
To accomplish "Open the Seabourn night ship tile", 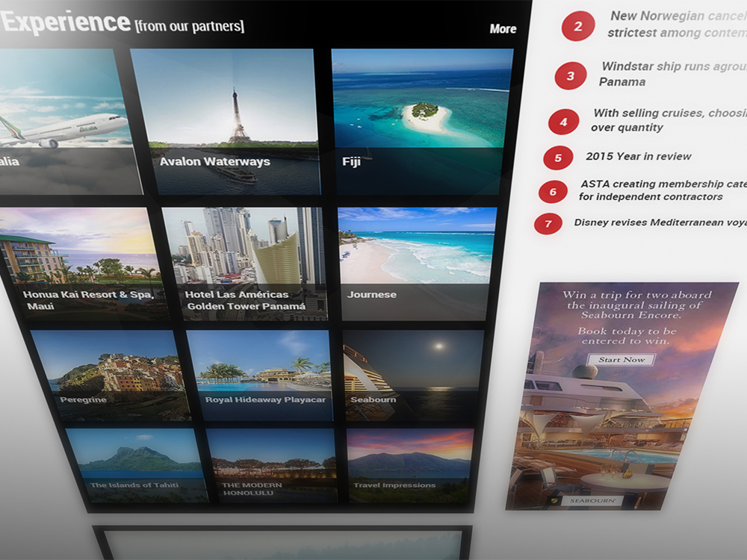I will 414,376.
